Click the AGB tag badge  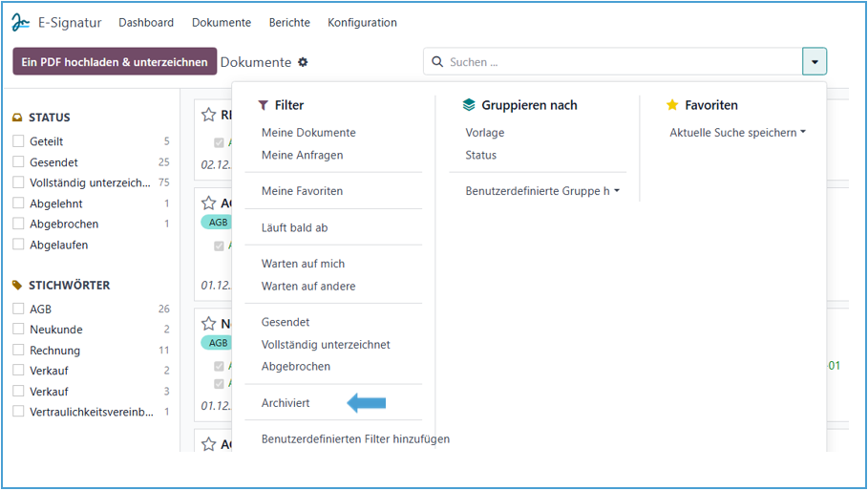tap(218, 222)
